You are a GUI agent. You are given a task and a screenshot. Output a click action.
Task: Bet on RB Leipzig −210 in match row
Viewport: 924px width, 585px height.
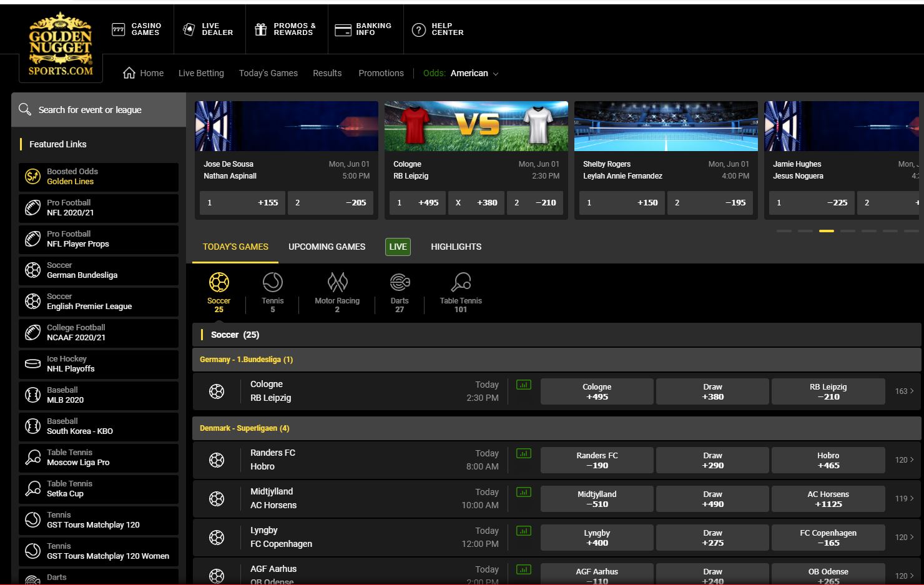828,391
